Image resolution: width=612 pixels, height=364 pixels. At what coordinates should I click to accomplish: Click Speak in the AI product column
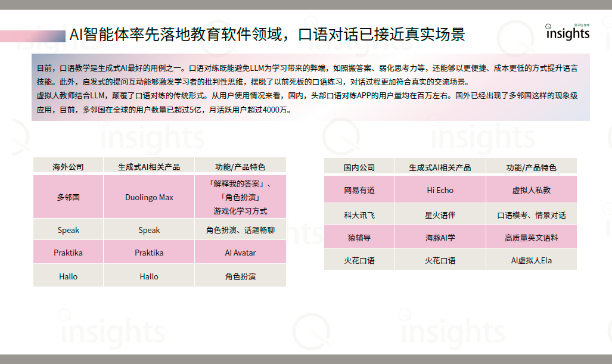[x=149, y=230]
